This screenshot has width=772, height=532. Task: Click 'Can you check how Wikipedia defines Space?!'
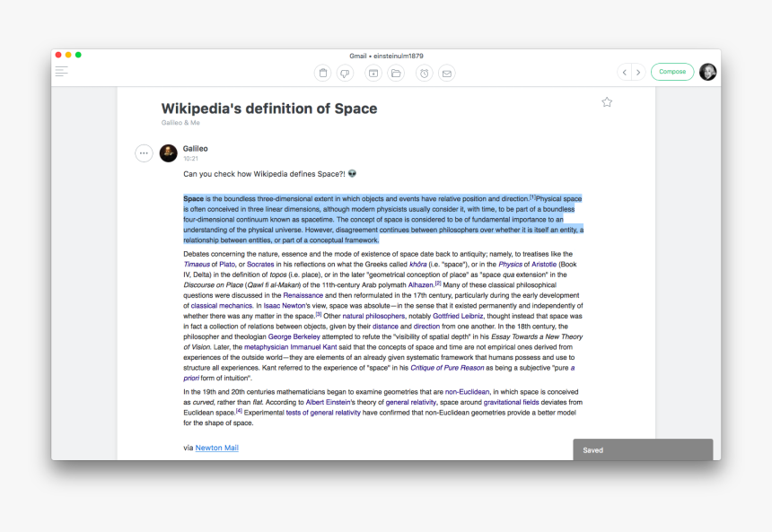265,174
